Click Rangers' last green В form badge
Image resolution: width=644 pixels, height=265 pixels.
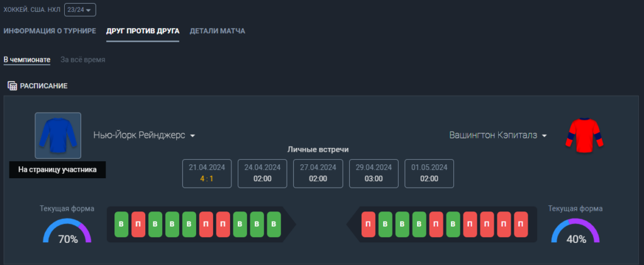[x=274, y=224]
